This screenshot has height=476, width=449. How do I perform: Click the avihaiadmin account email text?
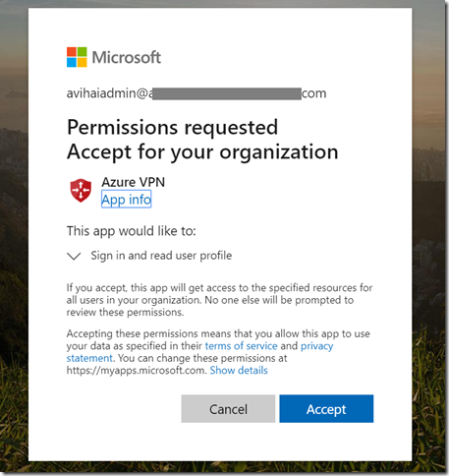(196, 93)
